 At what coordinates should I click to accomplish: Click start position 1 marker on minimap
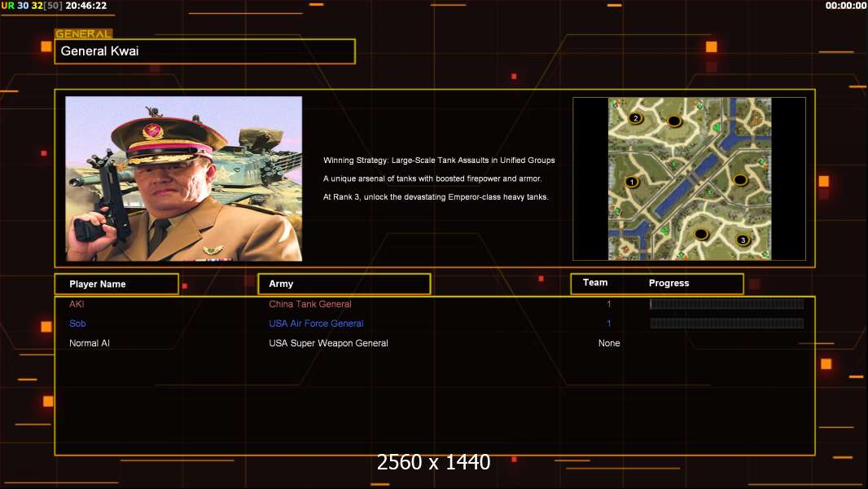[x=632, y=182]
